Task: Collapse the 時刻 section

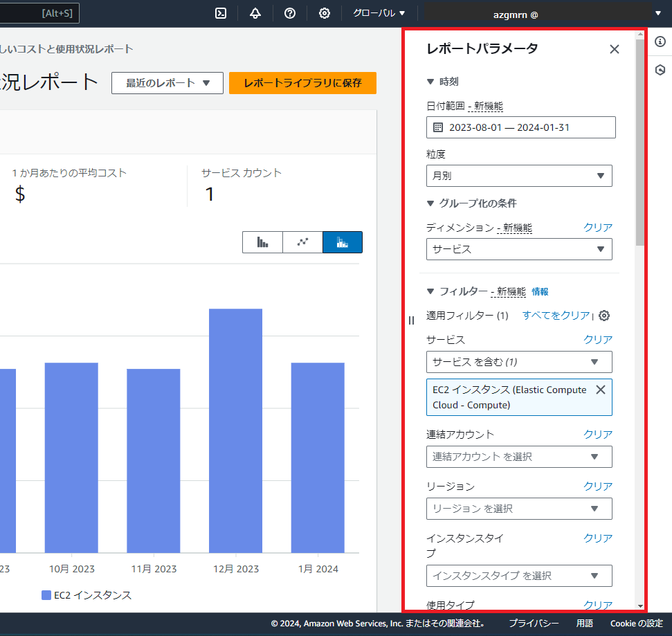Action: pos(430,81)
